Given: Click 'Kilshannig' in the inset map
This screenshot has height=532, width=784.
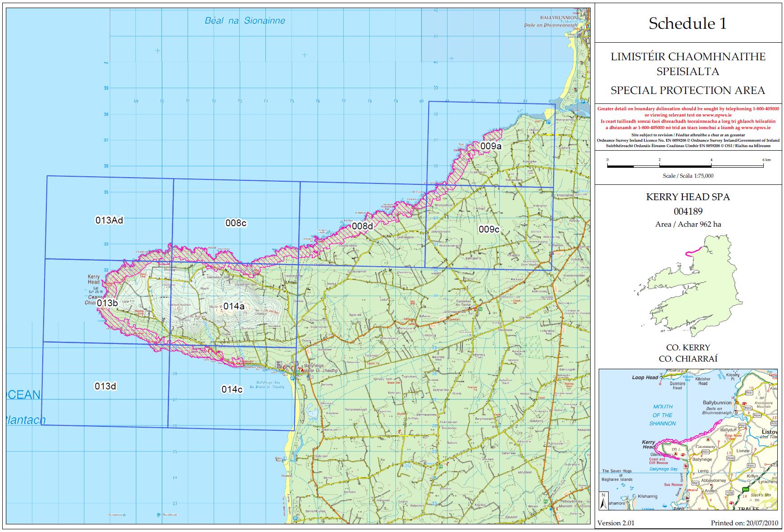Looking at the screenshot, I should click(x=648, y=496).
